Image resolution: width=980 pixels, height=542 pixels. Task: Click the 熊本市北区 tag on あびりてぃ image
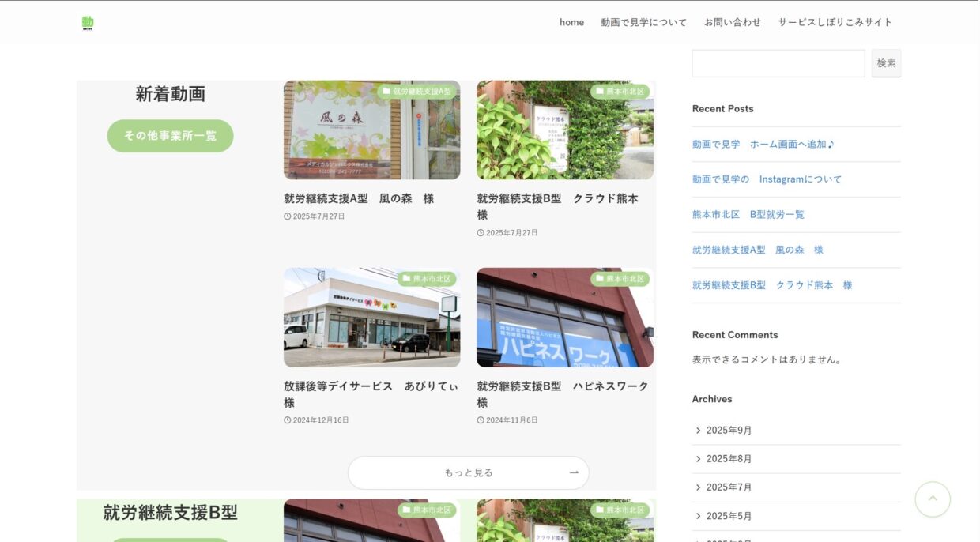(x=427, y=279)
